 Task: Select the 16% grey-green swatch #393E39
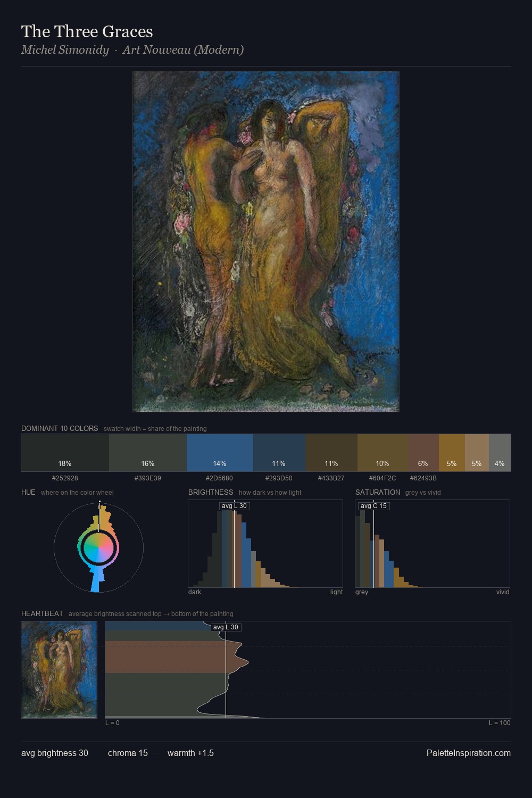tap(148, 453)
